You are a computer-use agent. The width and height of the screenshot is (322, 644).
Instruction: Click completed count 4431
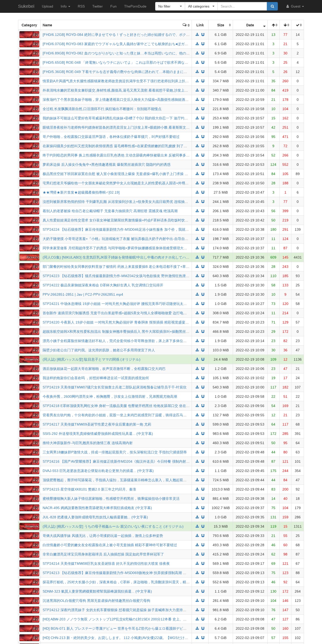tap(298, 257)
